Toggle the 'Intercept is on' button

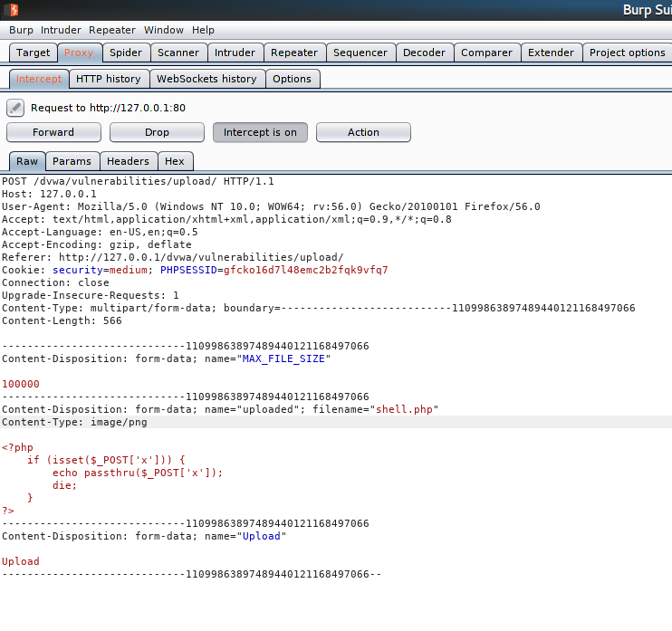click(260, 132)
